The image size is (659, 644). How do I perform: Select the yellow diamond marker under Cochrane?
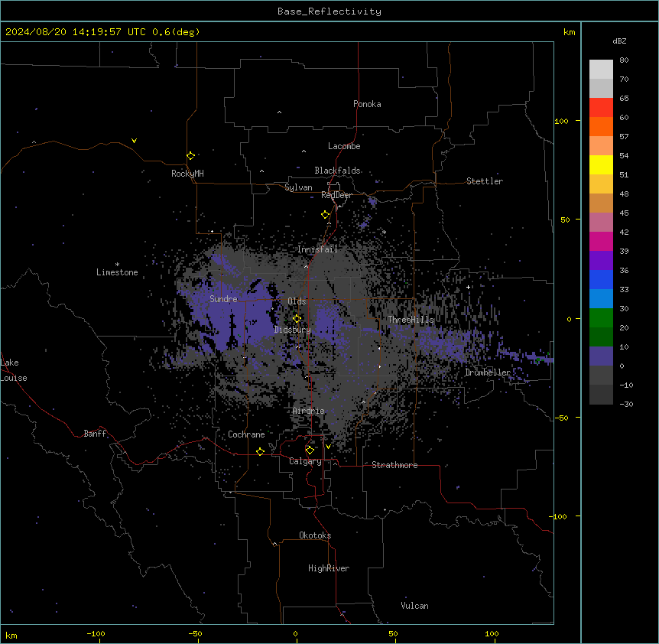coord(260,451)
